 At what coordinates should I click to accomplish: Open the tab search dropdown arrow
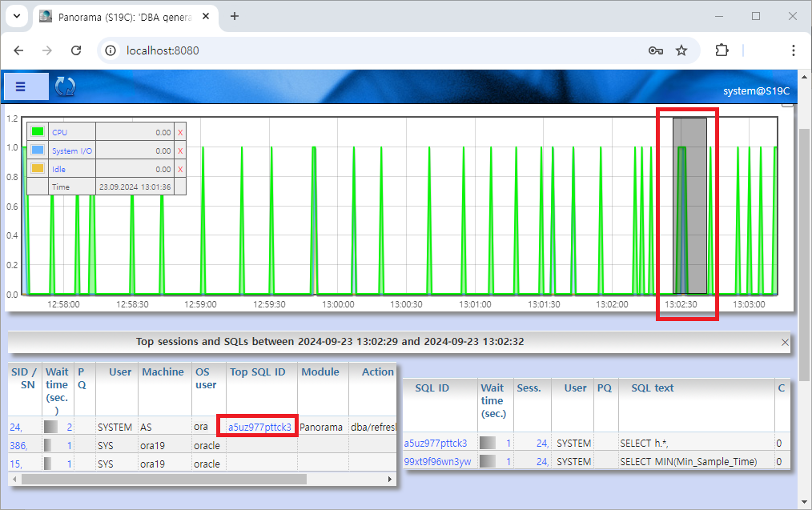point(17,16)
